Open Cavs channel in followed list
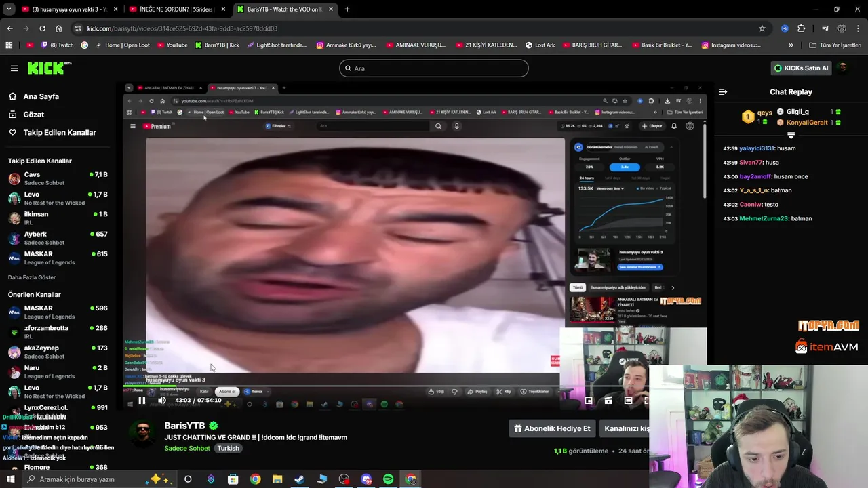The image size is (868, 488). 58,179
